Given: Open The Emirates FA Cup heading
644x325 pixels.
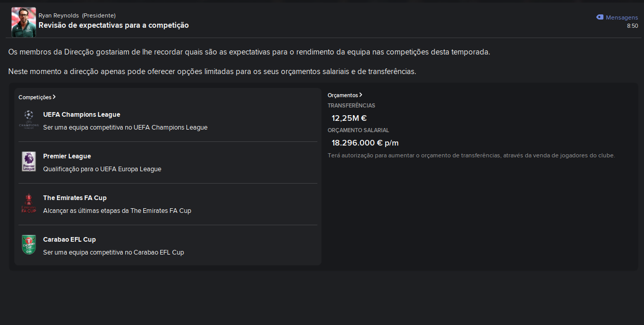Looking at the screenshot, I should pos(75,198).
